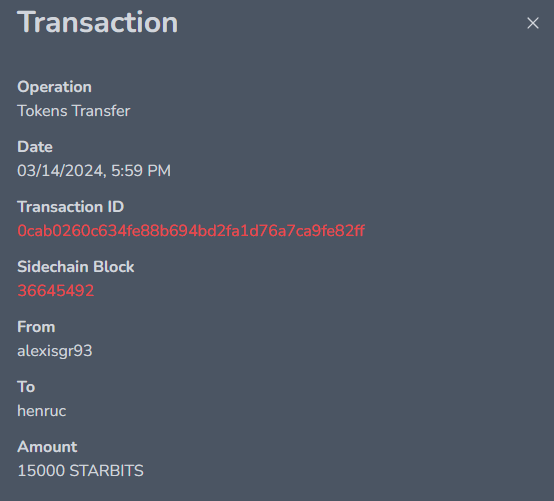Click the Sidechain Block field label
This screenshot has width=554, height=501.
pos(76,267)
